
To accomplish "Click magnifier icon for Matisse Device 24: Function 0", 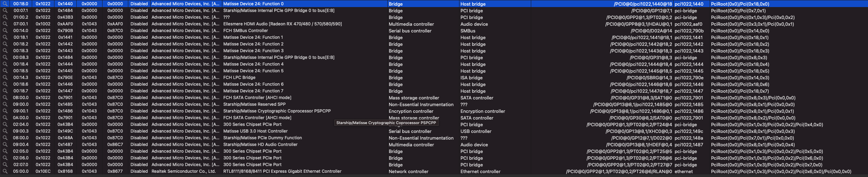I will click(5, 4).
